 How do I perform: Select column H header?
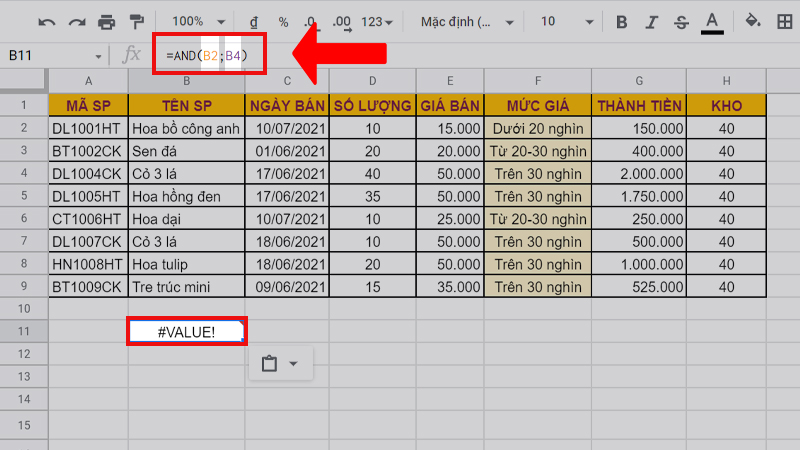pos(727,81)
